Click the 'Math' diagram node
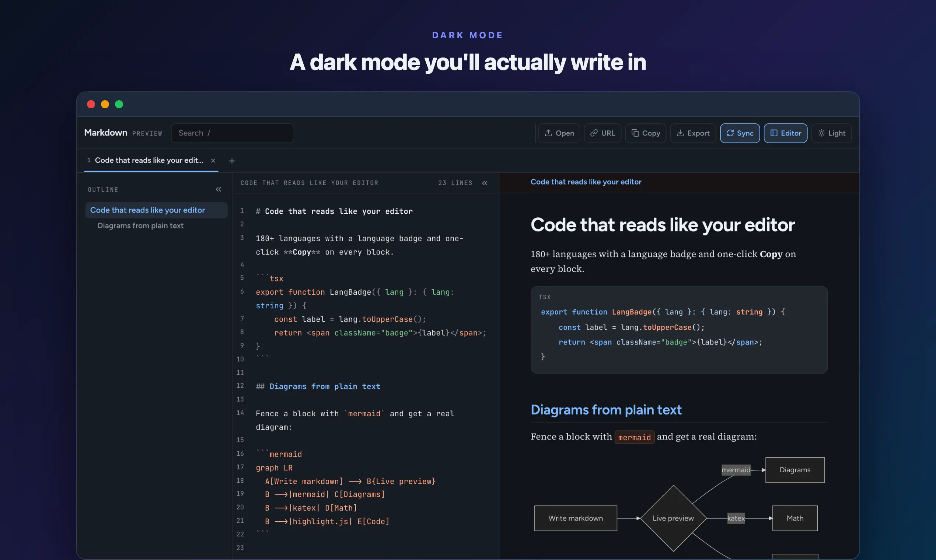This screenshot has height=560, width=936. pyautogui.click(x=795, y=518)
